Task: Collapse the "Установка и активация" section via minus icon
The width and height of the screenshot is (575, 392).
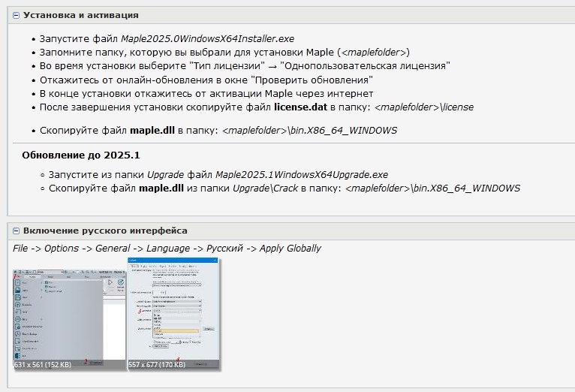Action: click(16, 15)
